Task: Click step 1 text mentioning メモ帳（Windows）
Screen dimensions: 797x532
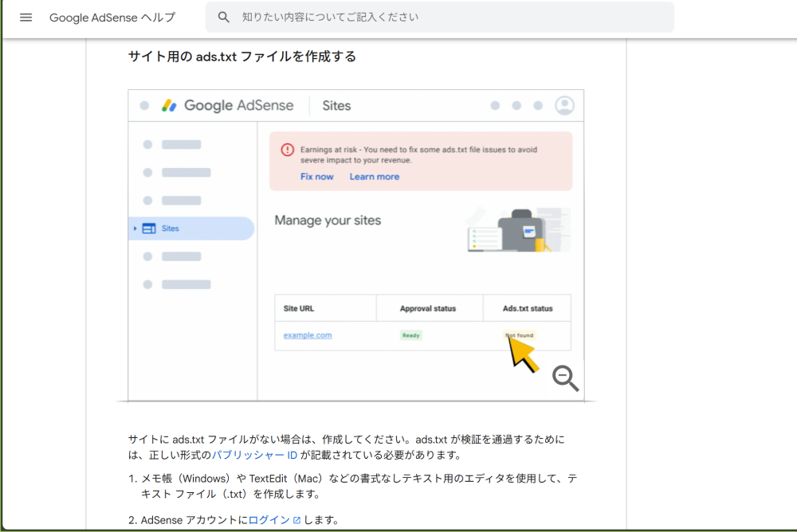Action: pos(359,487)
